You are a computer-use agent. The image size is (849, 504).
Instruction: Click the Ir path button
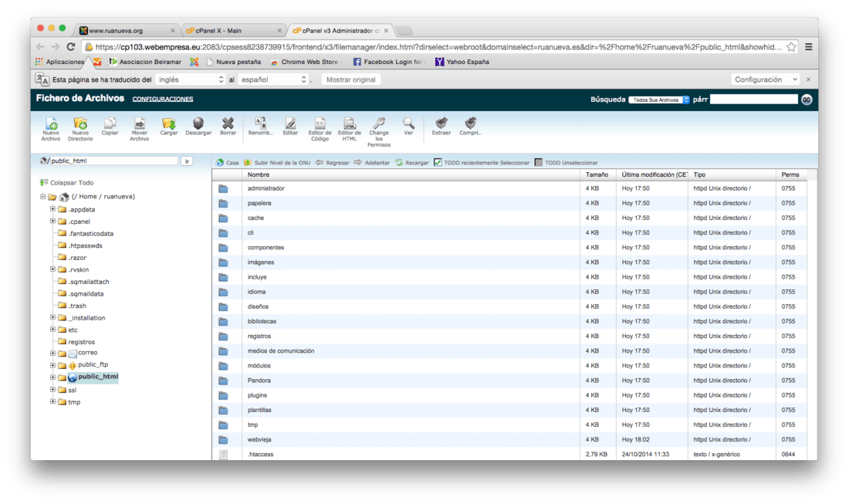pos(187,161)
